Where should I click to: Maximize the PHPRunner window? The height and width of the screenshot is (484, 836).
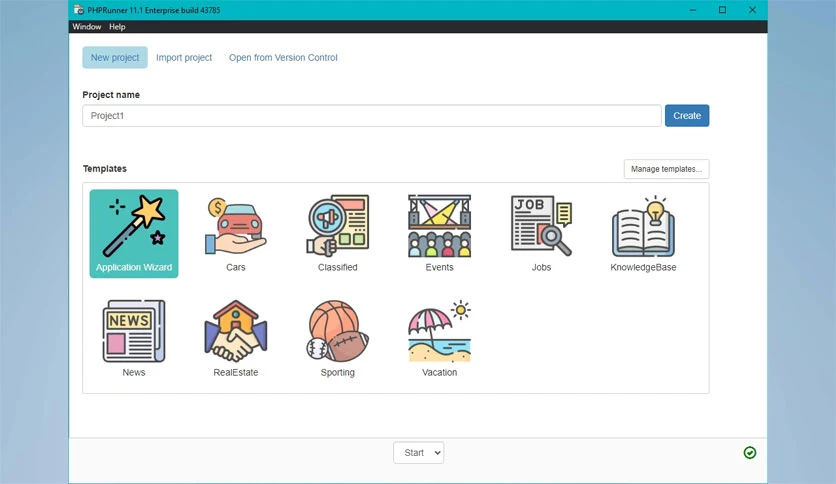tap(722, 10)
